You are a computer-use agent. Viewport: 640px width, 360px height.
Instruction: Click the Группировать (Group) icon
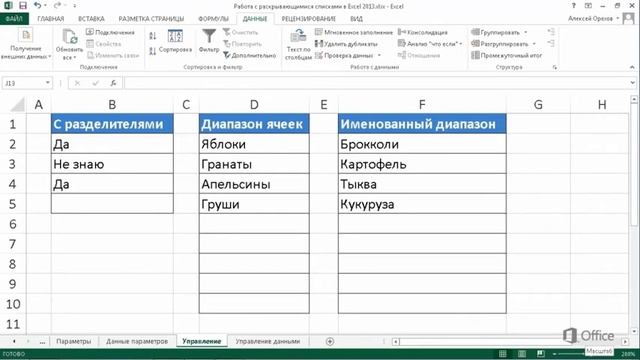(475, 32)
